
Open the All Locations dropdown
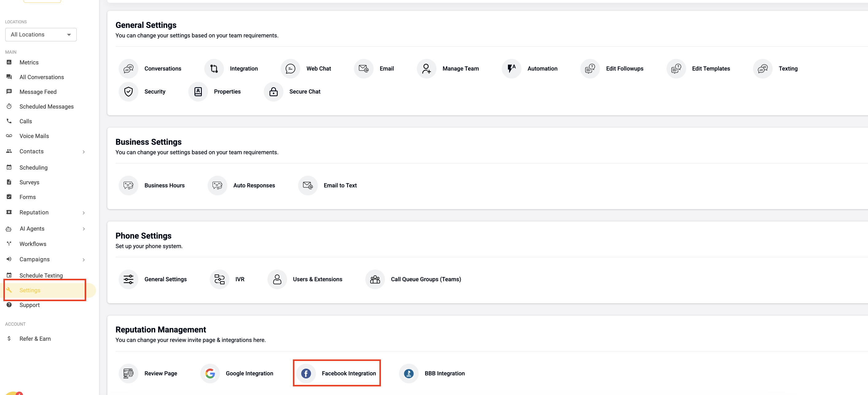click(41, 35)
